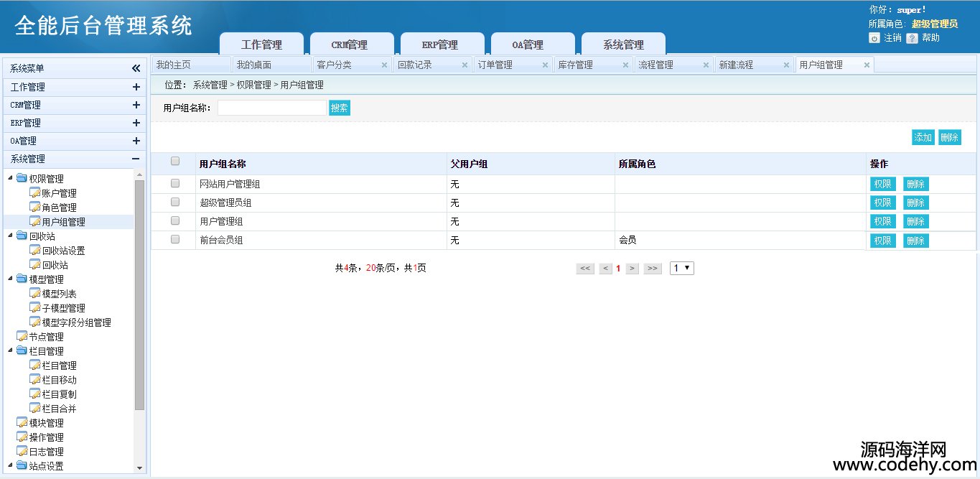The height and width of the screenshot is (479, 980).
Task: Open 栏目管理 item in the tree
Action: [x=59, y=365]
